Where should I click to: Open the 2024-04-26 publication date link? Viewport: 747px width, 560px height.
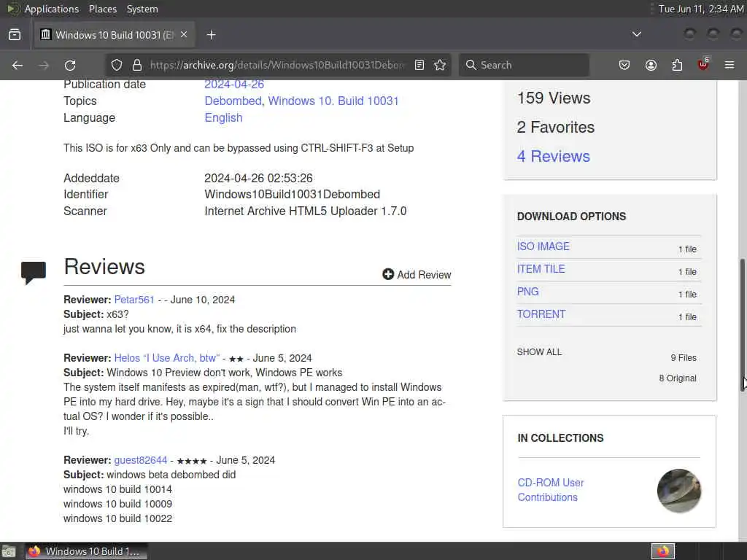point(234,85)
